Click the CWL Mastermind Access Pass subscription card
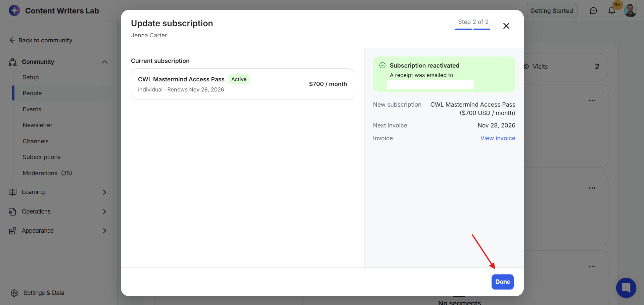This screenshot has height=305, width=644. point(242,84)
